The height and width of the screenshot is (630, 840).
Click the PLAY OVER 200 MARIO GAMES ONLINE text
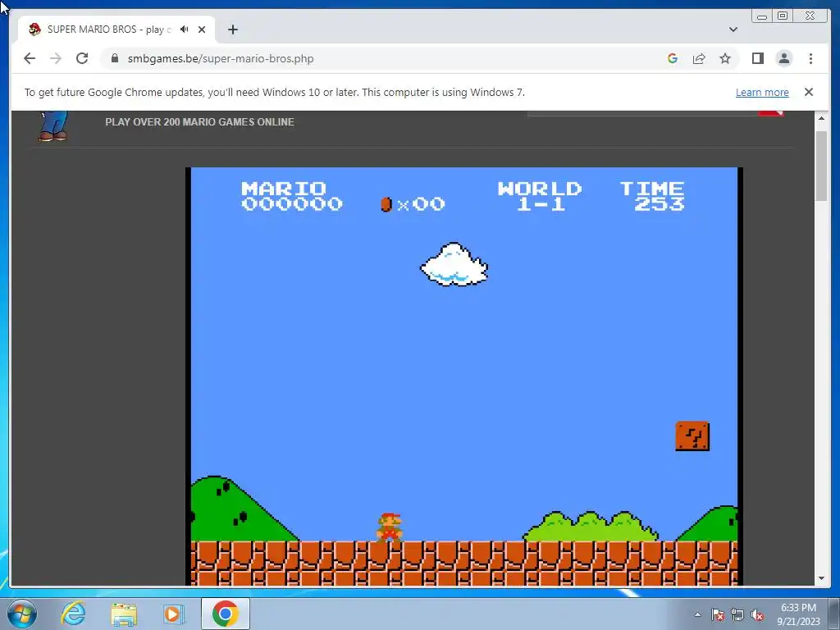(x=199, y=122)
